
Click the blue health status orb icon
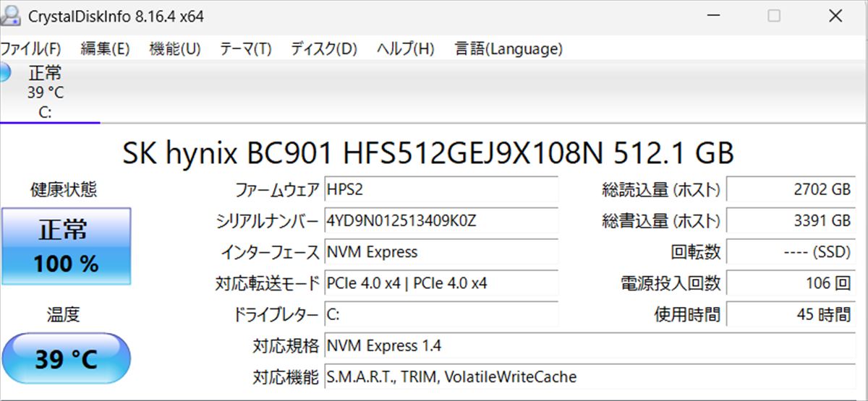[x=4, y=73]
